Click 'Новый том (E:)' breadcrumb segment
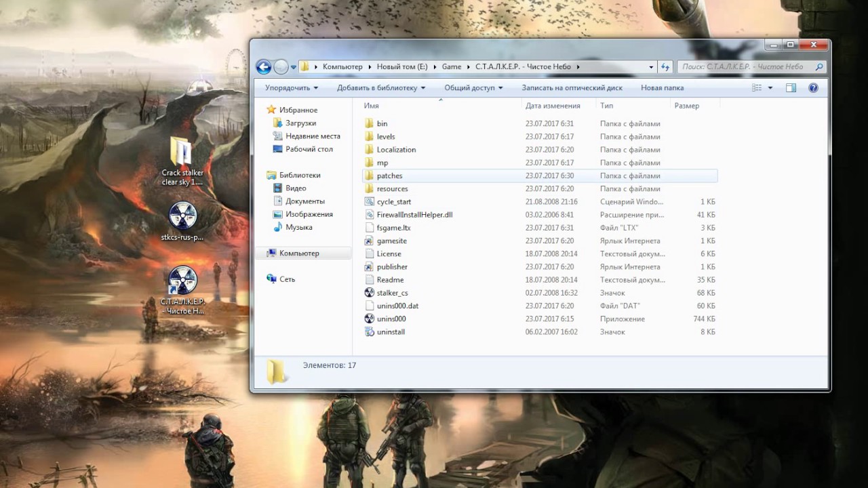The height and width of the screenshot is (488, 868). tap(403, 67)
